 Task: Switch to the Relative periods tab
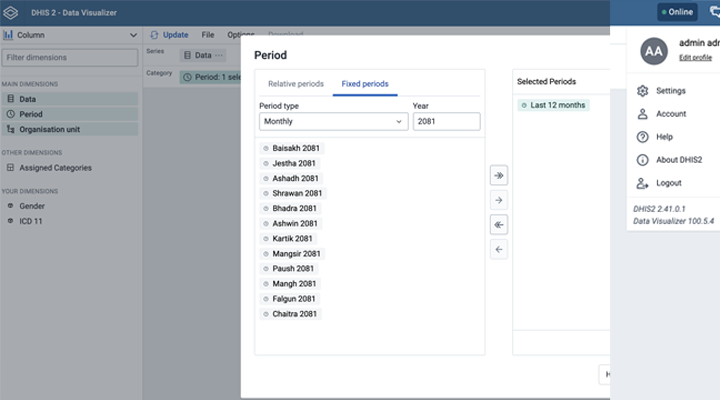coord(295,84)
